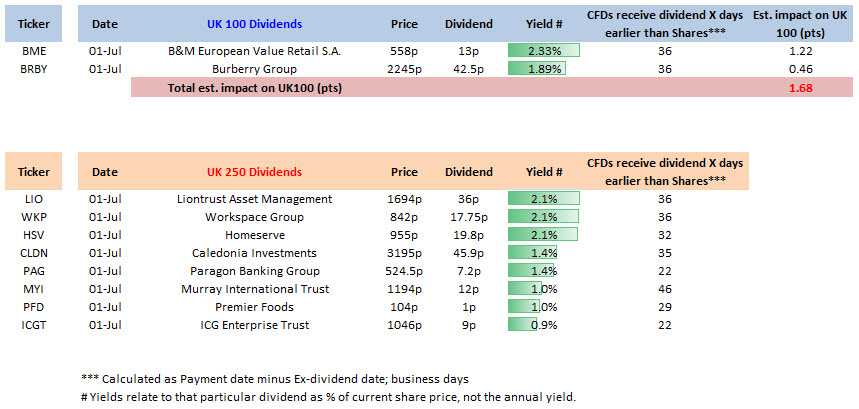Click the 'Calculated as Payment date' footnote
Viewport: 859px width, 409px height.
(x=274, y=379)
